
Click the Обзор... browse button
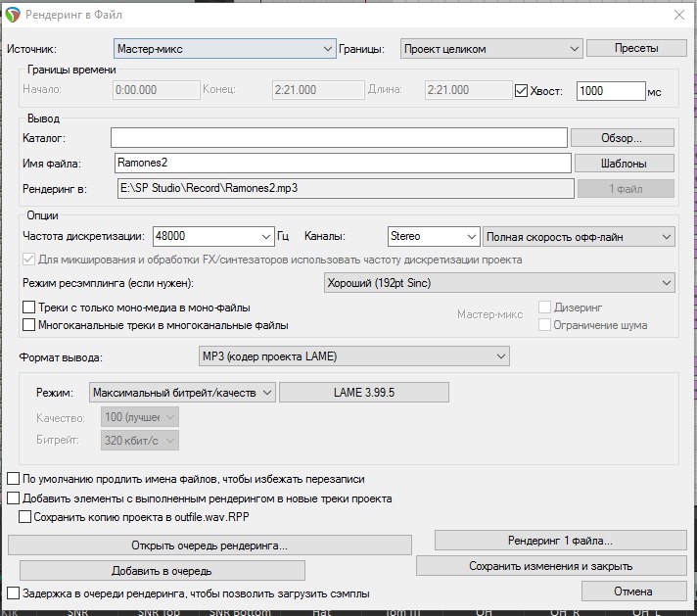(623, 137)
